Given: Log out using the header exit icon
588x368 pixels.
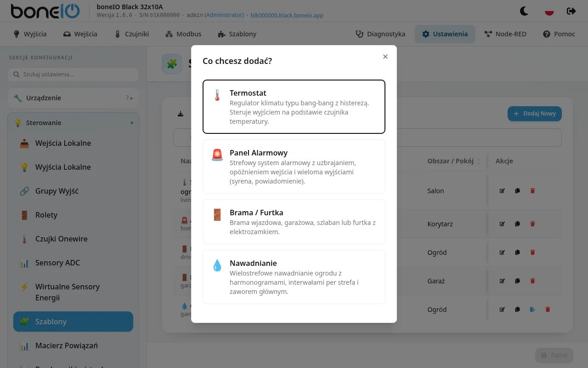Looking at the screenshot, I should 571,11.
